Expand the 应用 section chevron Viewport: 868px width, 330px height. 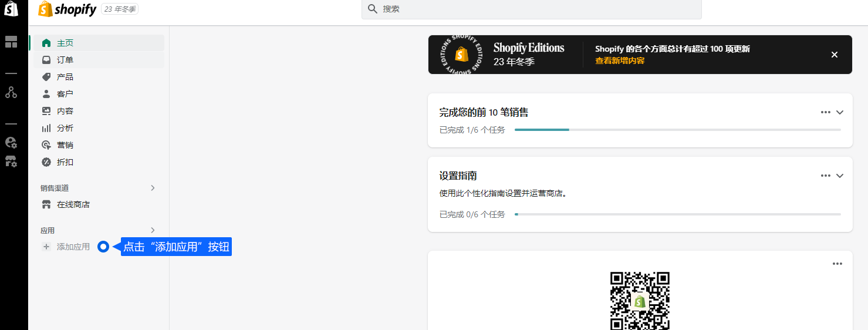point(153,230)
